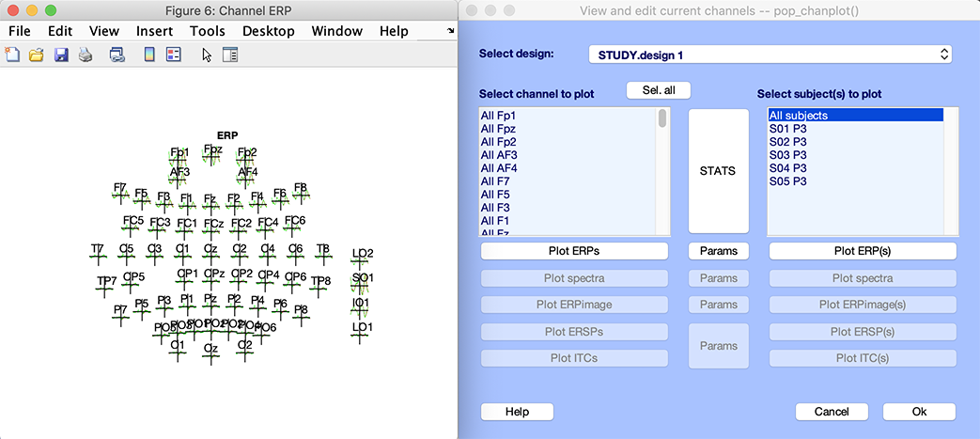
Task: Open the Tools menu
Action: coord(207,31)
